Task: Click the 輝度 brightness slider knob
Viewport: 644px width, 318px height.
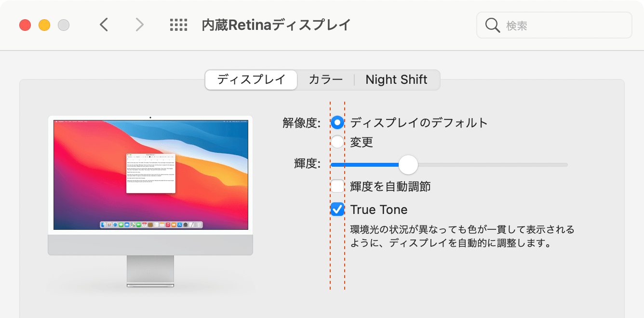Action: pos(408,165)
